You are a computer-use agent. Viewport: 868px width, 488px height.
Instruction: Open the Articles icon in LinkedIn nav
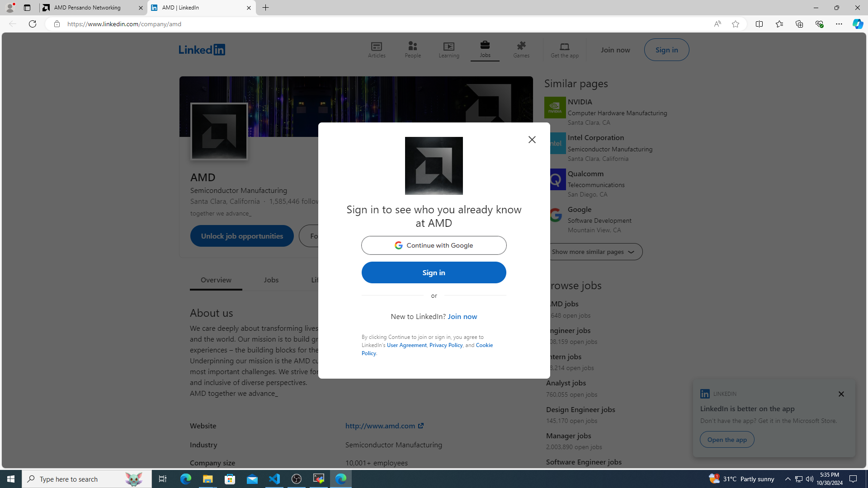(376, 49)
